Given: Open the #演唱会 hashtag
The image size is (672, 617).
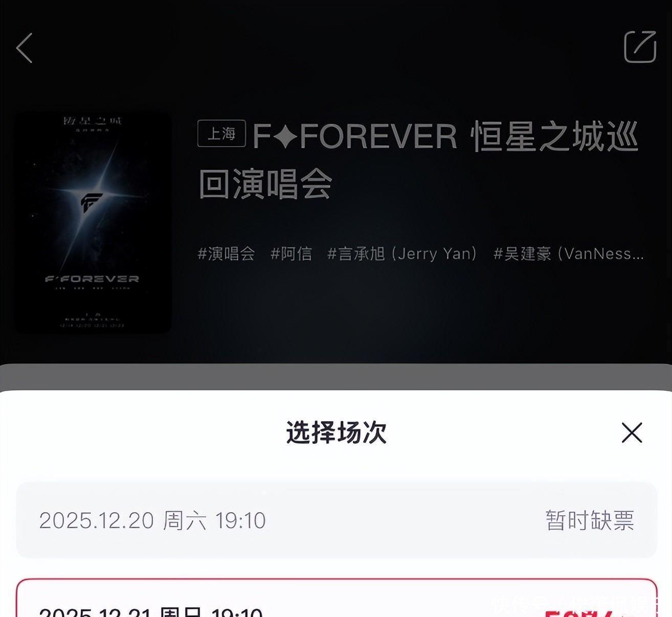Looking at the screenshot, I should coord(226,254).
